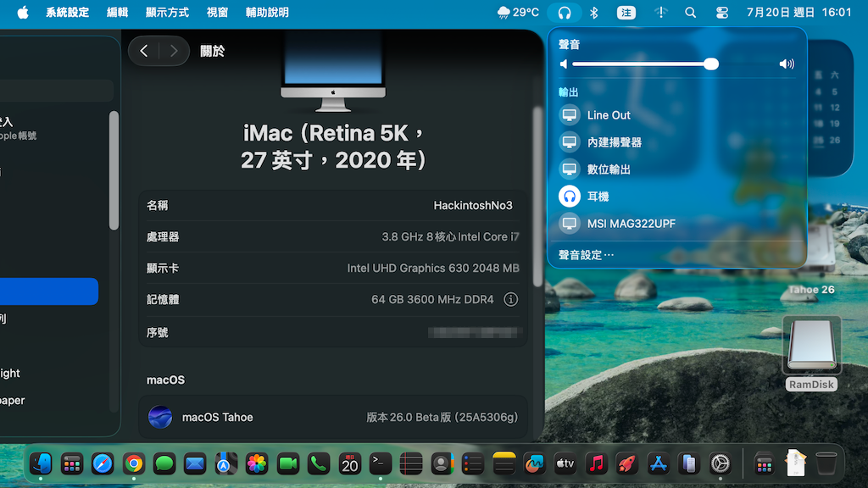Image resolution: width=868 pixels, height=488 pixels.
Task: Open the 編輯 menu
Action: pos(117,12)
